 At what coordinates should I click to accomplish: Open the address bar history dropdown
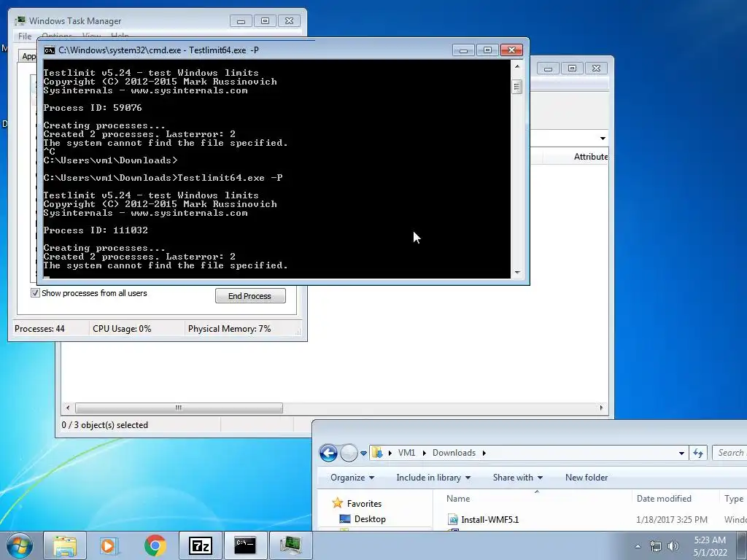pyautogui.click(x=681, y=454)
